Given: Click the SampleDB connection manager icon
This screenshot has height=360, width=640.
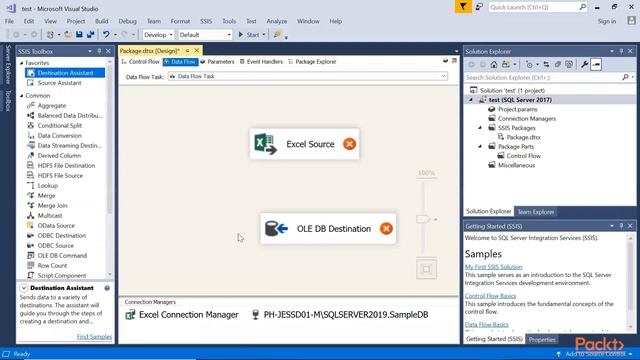Looking at the screenshot, I should [x=256, y=315].
